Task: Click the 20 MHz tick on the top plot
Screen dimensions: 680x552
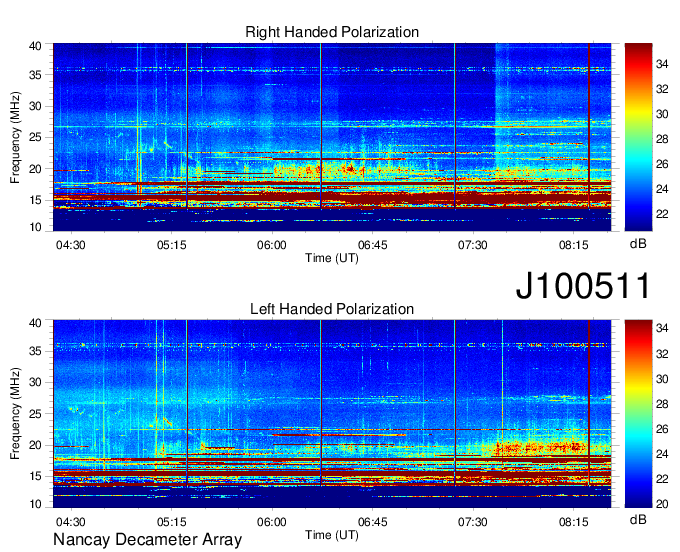Action: (35, 169)
